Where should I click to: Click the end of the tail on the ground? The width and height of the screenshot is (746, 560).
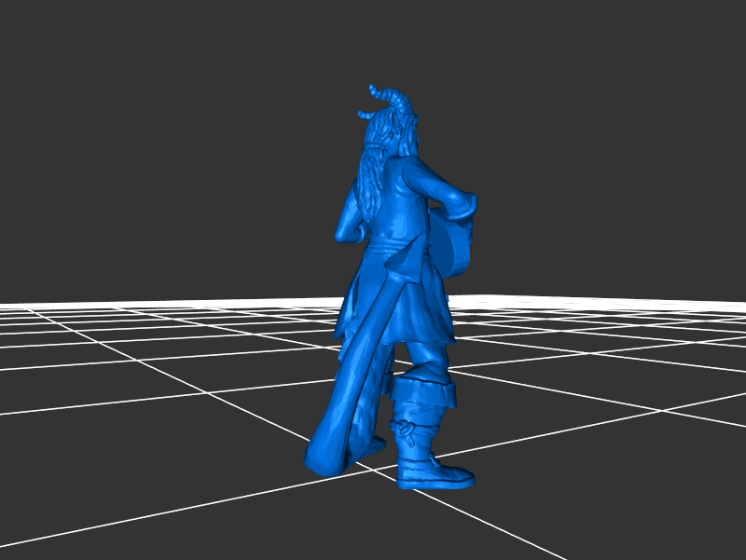click(322, 458)
